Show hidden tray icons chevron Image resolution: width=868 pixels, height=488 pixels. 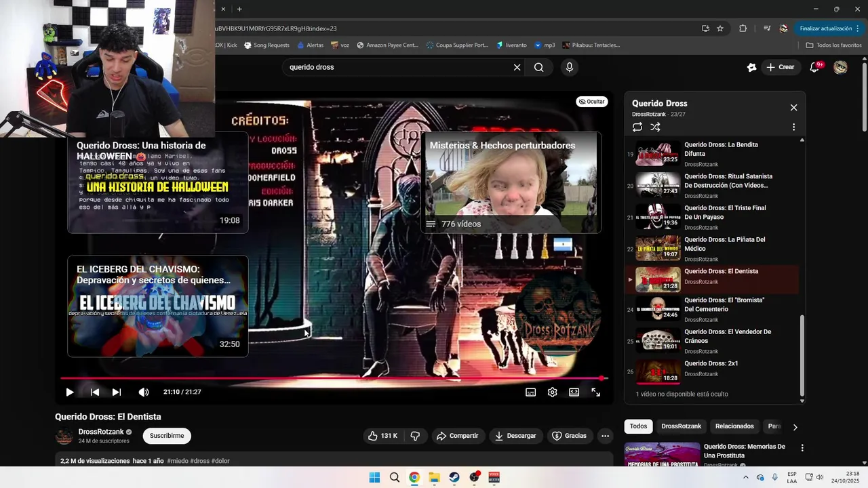click(745, 477)
